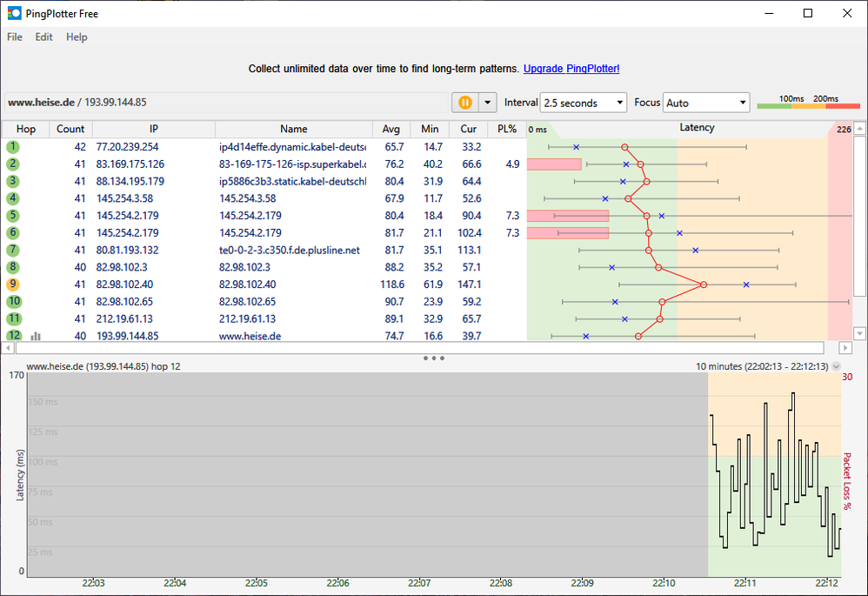
Task: Click the target address field www.heise.de
Action: click(x=226, y=103)
